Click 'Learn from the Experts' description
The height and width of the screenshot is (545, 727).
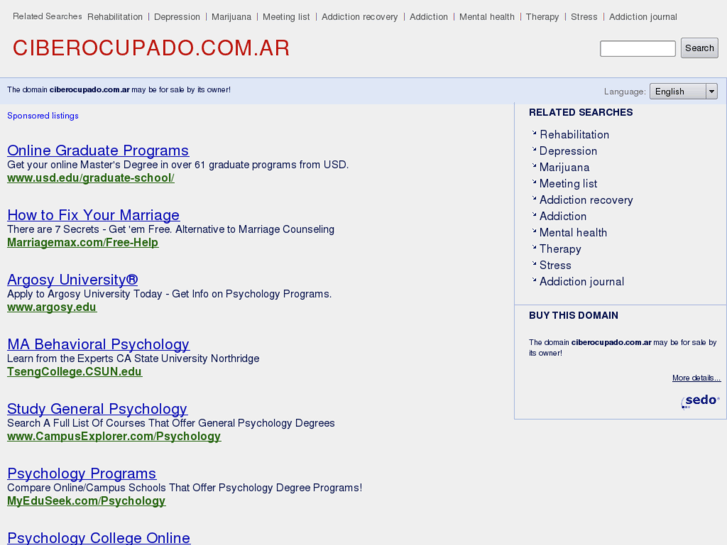click(133, 359)
